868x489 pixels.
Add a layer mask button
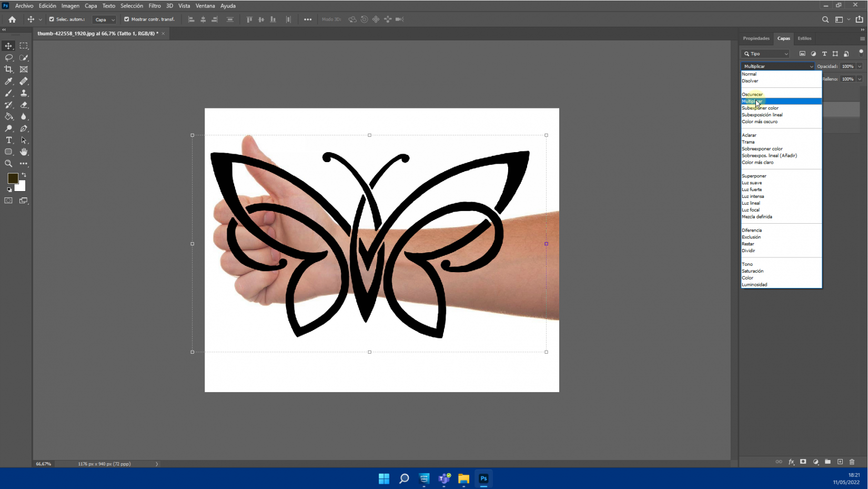(803, 462)
